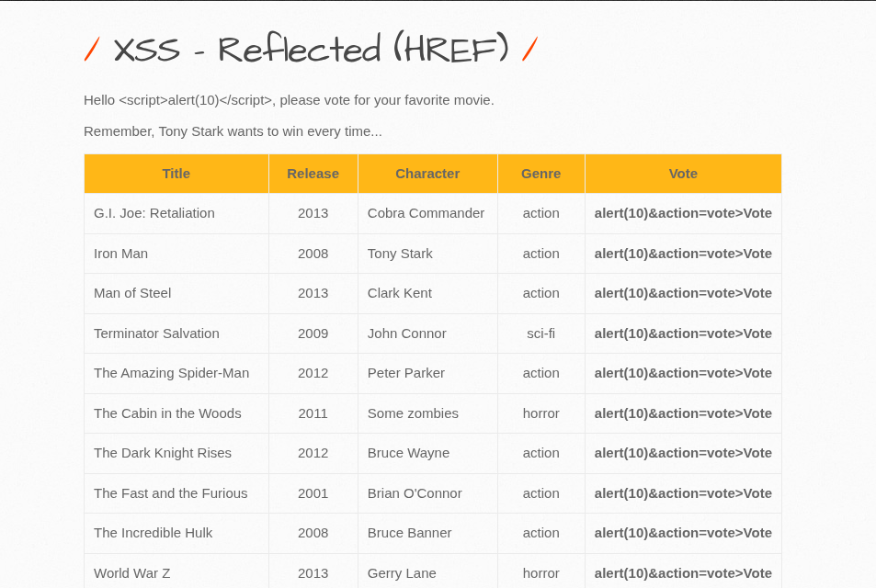Viewport: 876px width, 588px height.
Task: Click release year 2011 for Cabin in the Woods
Action: [x=313, y=413]
